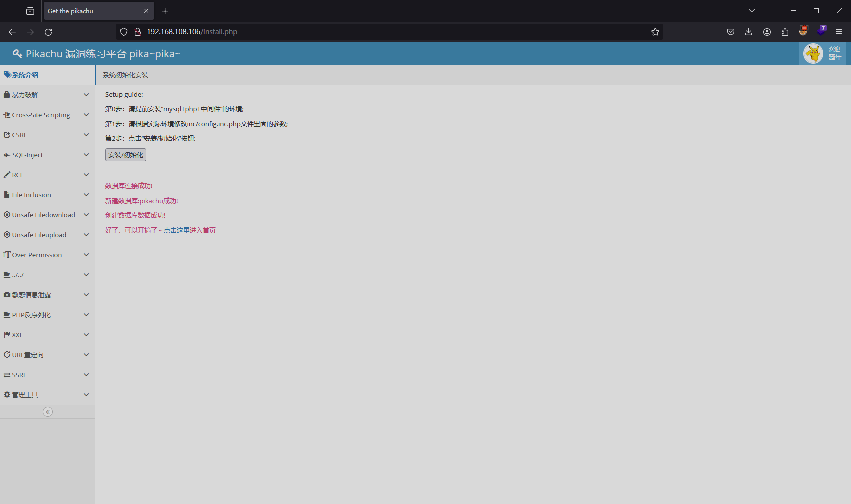This screenshot has width=851, height=504.
Task: Click the upload icon beside Unsafe Fileupload
Action: 7,235
